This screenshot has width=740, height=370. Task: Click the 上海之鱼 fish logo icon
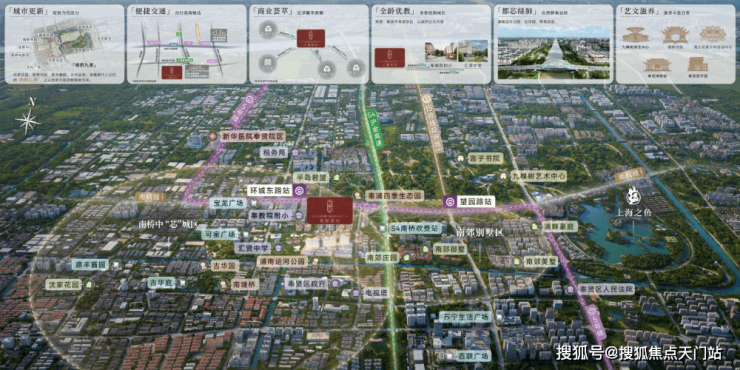(632, 196)
